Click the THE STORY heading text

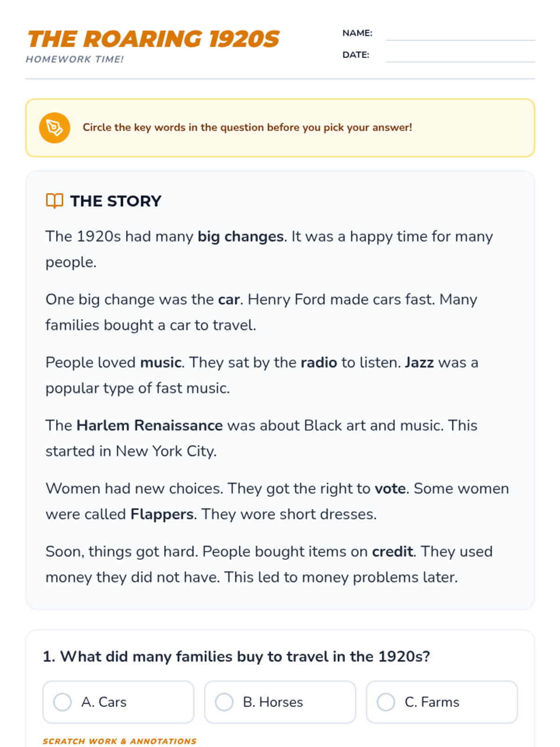click(x=116, y=201)
